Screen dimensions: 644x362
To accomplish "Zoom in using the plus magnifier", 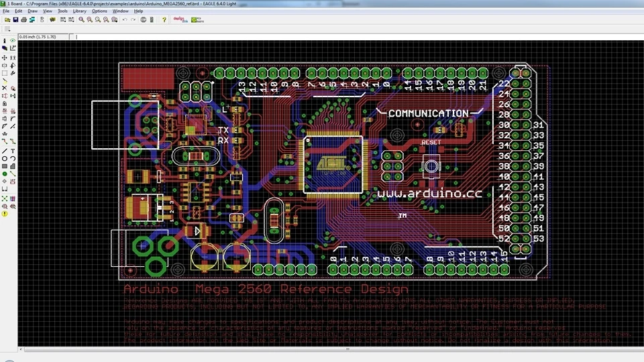I will tap(89, 19).
